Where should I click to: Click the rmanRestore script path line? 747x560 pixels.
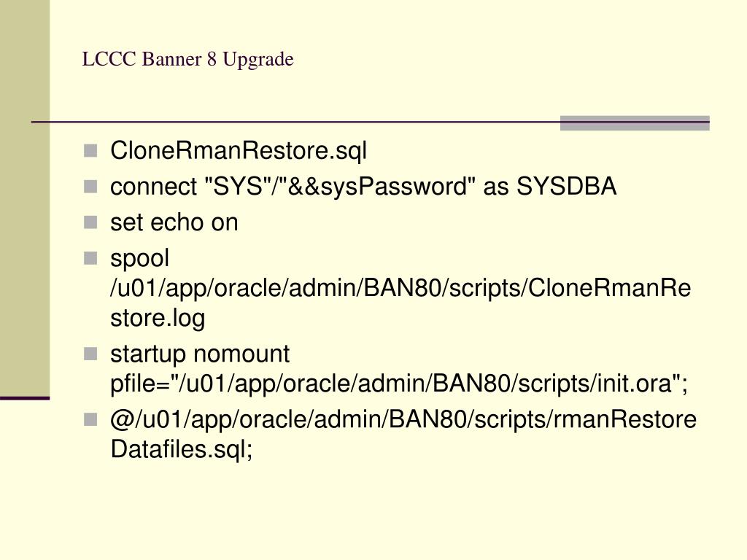coord(403,420)
